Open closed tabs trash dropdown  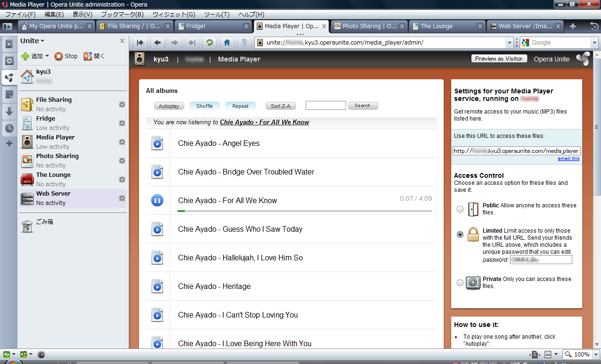pos(594,26)
